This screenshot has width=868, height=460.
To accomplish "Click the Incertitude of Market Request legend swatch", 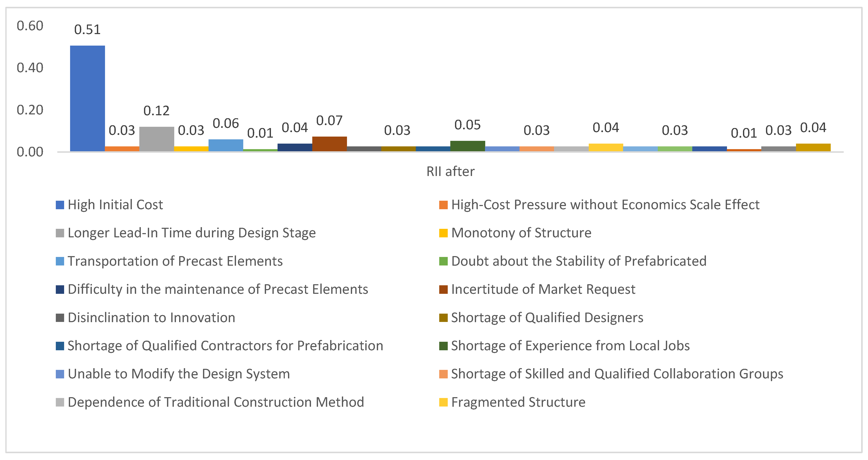I will point(443,290).
